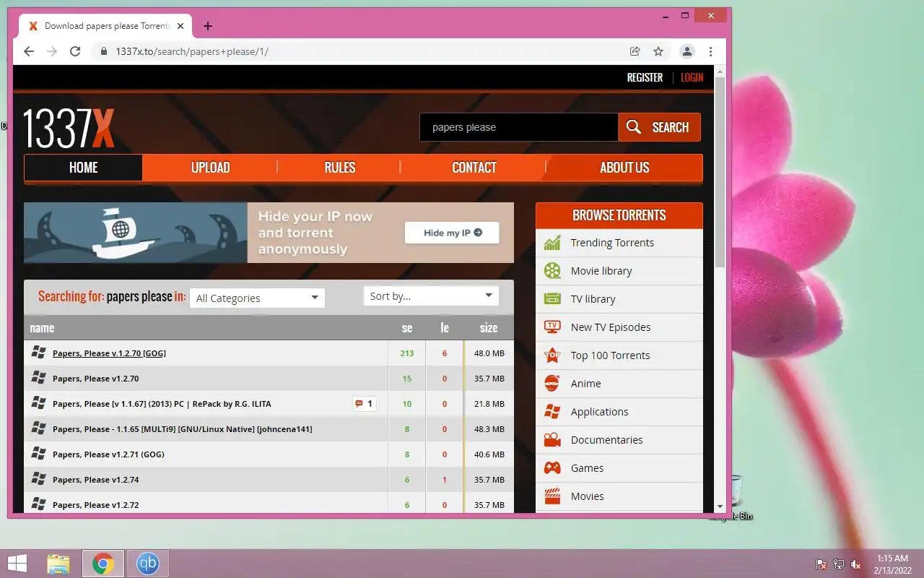Click the Movie library film reel icon

point(552,271)
